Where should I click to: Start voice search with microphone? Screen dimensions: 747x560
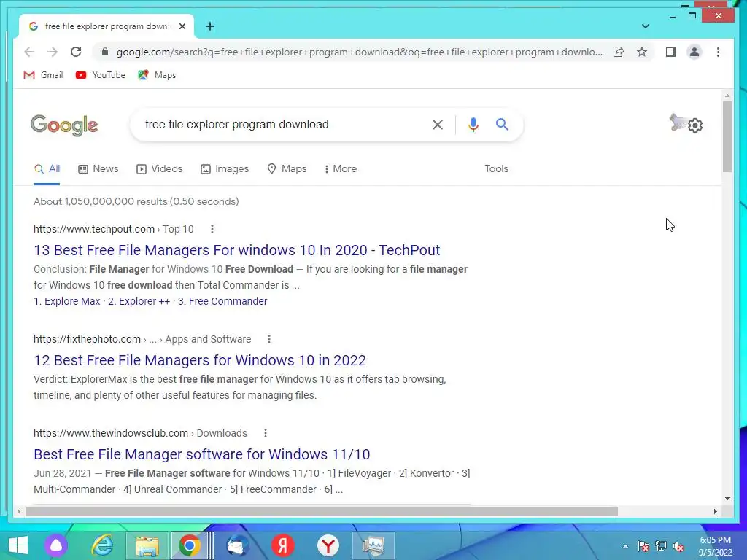coord(473,125)
